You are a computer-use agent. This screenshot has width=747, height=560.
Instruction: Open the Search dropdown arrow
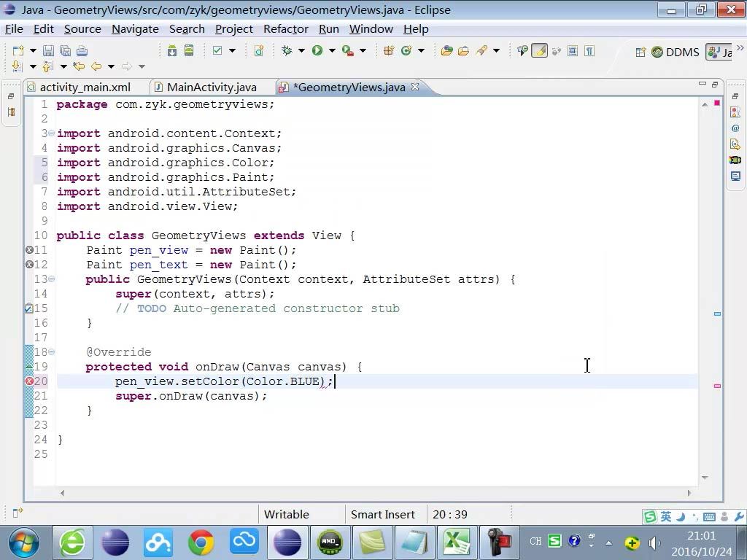[496, 50]
